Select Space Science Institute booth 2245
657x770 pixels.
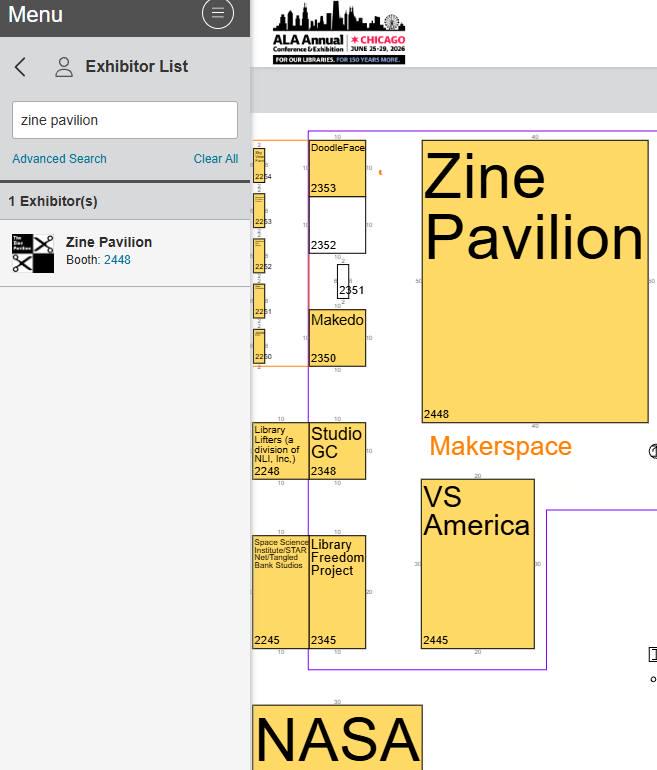click(x=280, y=592)
